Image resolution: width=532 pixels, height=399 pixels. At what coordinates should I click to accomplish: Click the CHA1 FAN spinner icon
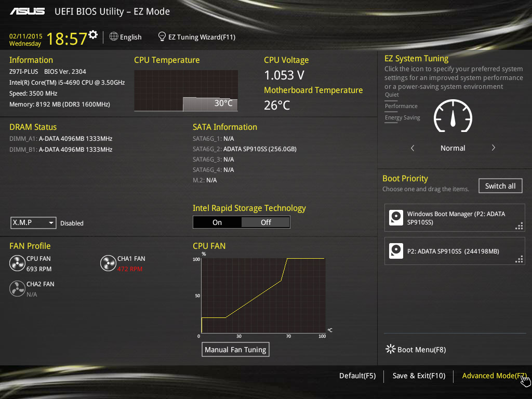(108, 263)
